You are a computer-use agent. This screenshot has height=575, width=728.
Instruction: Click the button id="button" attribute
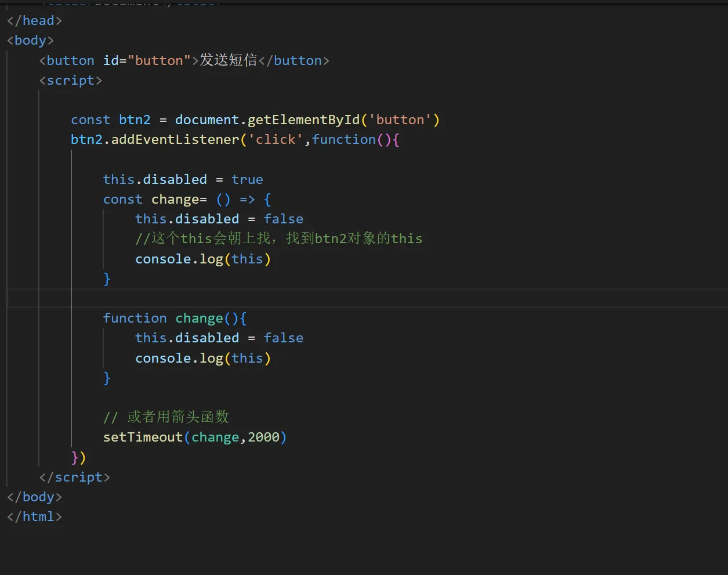(x=147, y=60)
